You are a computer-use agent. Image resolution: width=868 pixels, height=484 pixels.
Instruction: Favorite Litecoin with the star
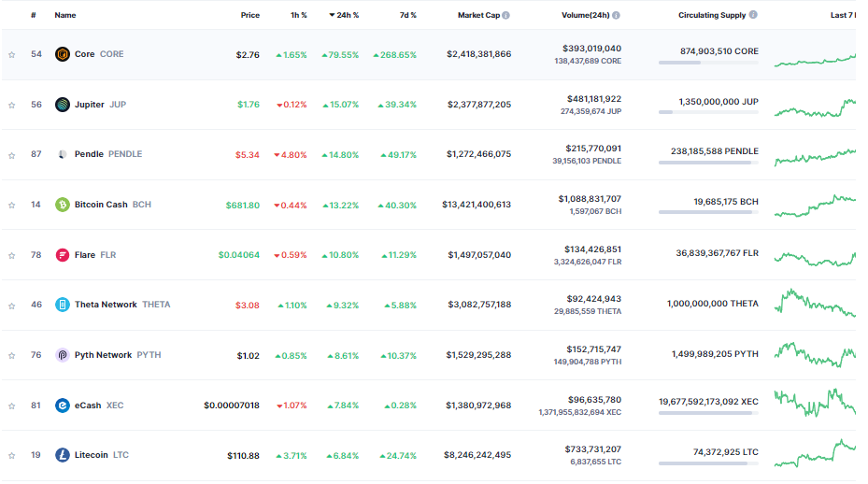11,456
